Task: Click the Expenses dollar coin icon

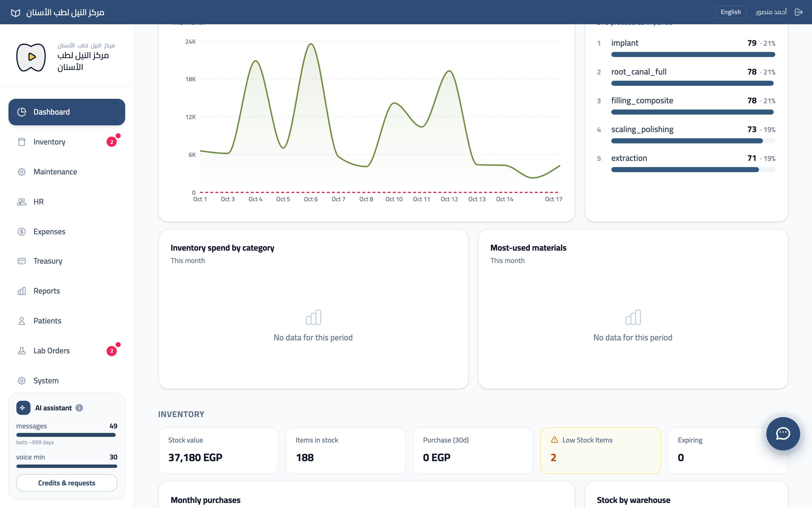Action: point(21,231)
